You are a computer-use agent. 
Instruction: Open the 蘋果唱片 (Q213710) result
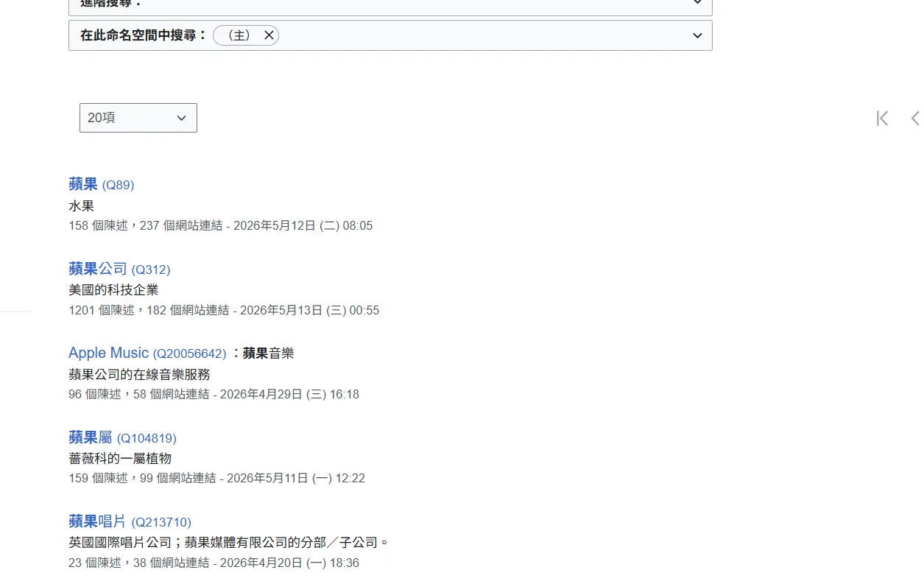[x=130, y=522]
